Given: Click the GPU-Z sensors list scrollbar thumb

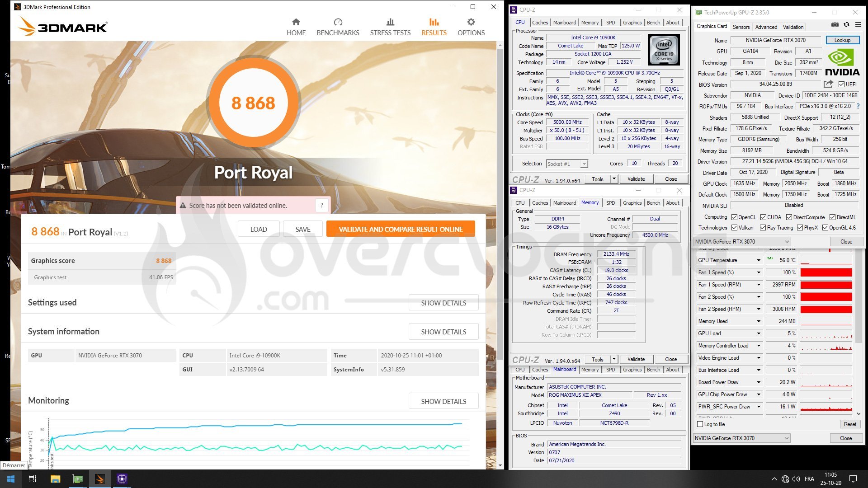Looking at the screenshot, I should click(859, 296).
